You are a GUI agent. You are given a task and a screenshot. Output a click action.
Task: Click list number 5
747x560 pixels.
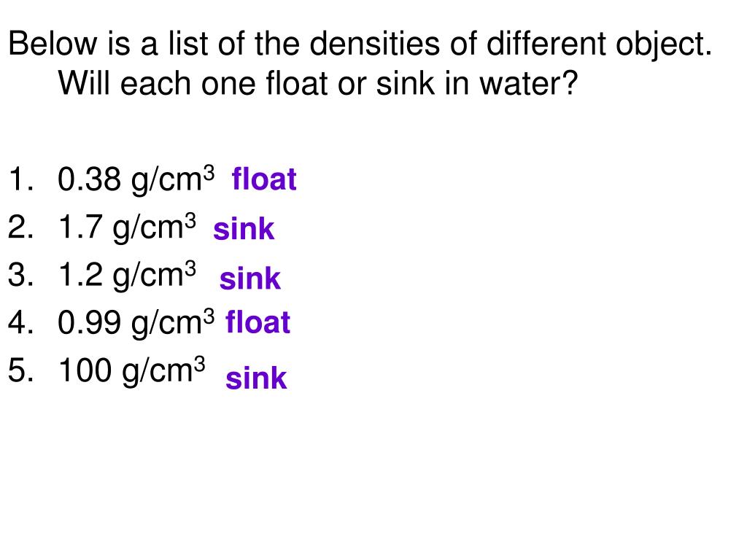tap(21, 370)
